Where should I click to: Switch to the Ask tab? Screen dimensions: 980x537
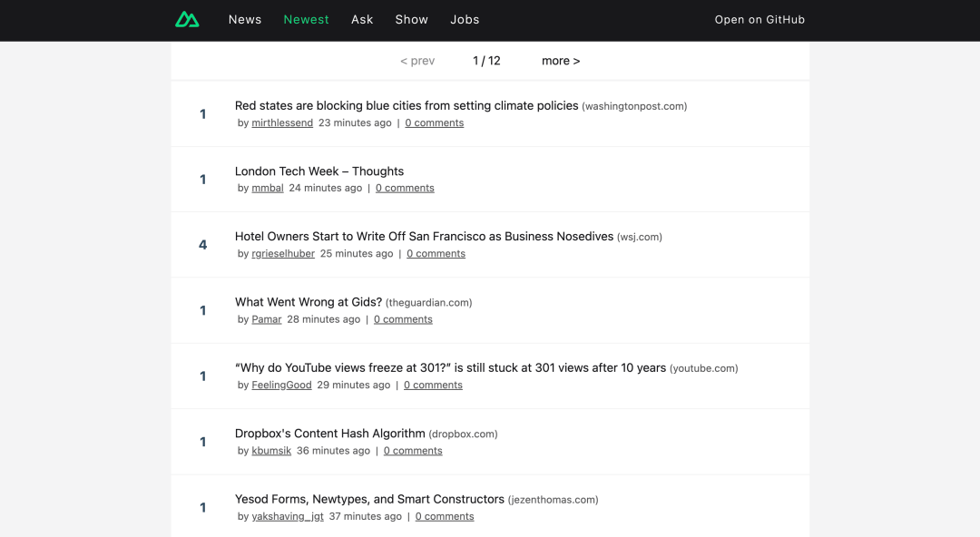(x=362, y=19)
